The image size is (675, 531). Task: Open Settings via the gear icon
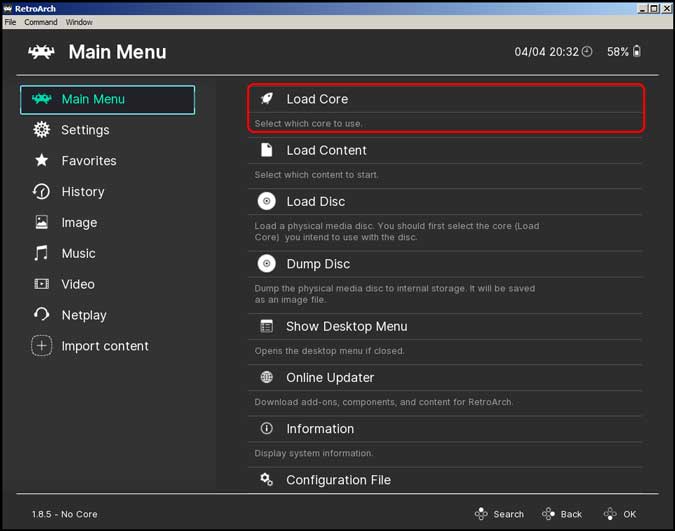(42, 130)
